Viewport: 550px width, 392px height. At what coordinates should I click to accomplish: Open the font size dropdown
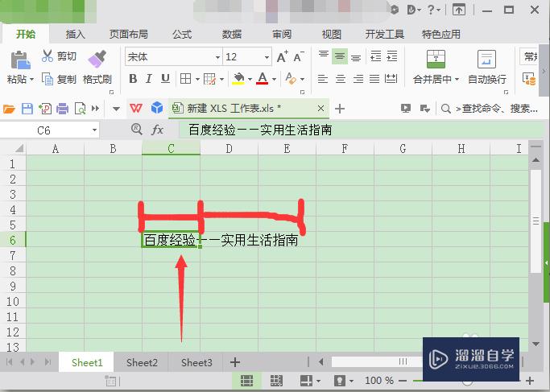(267, 57)
